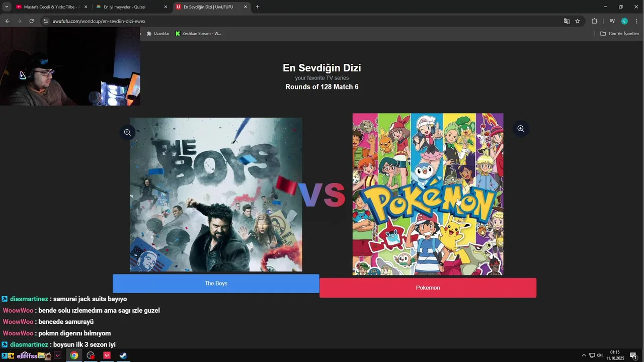Go back to previous page
Viewport: 644px width, 362px height.
(7, 21)
